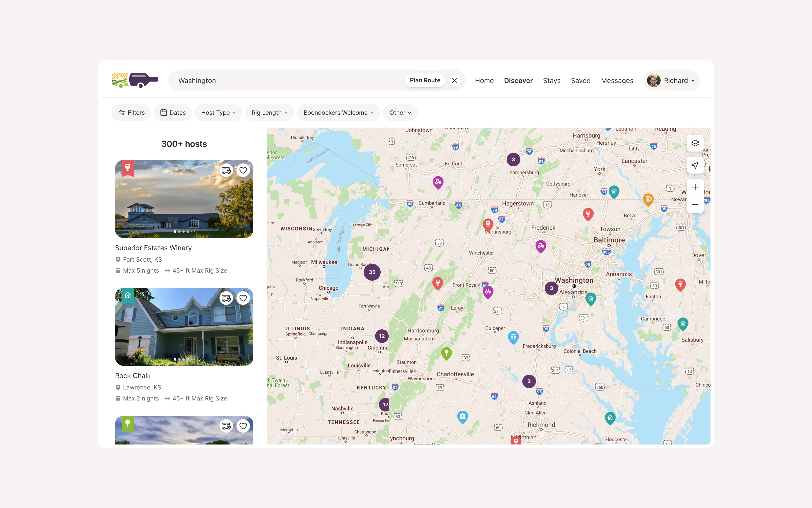Select the teal home pin above Gloucester

[610, 418]
